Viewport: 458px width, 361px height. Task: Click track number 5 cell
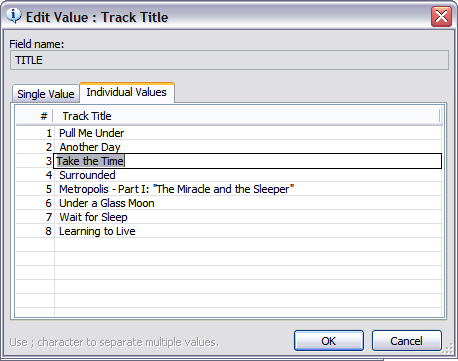click(35, 189)
